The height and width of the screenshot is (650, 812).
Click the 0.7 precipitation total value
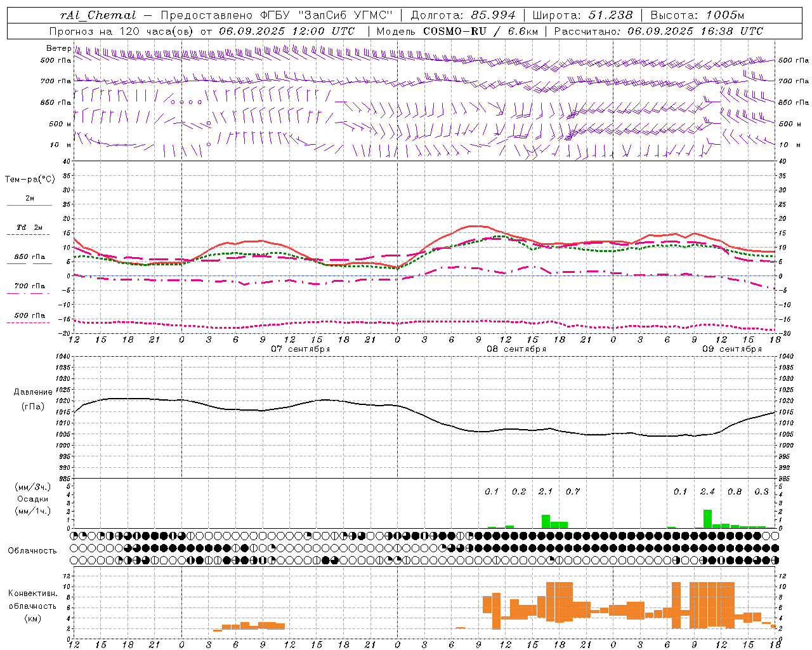click(x=572, y=491)
